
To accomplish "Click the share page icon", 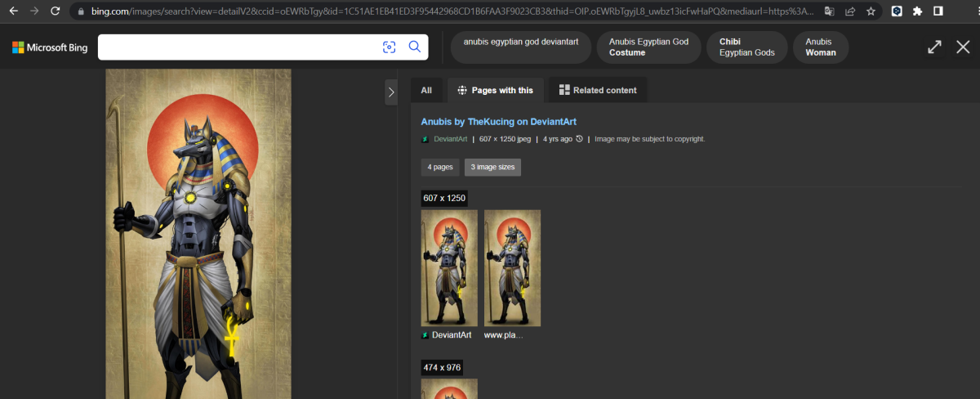I will 850,11.
